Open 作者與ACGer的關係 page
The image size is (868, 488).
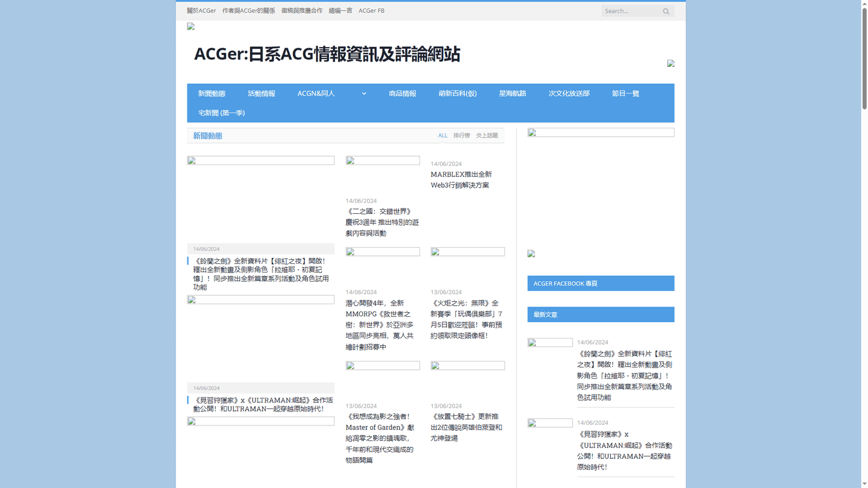coord(248,11)
